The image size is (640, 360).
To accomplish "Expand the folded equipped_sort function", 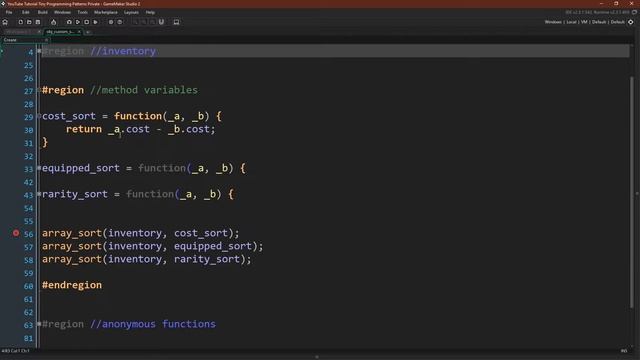I will 39,168.
